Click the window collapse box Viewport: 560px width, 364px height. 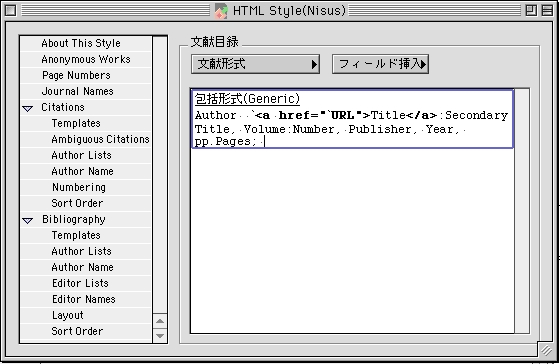click(547, 10)
